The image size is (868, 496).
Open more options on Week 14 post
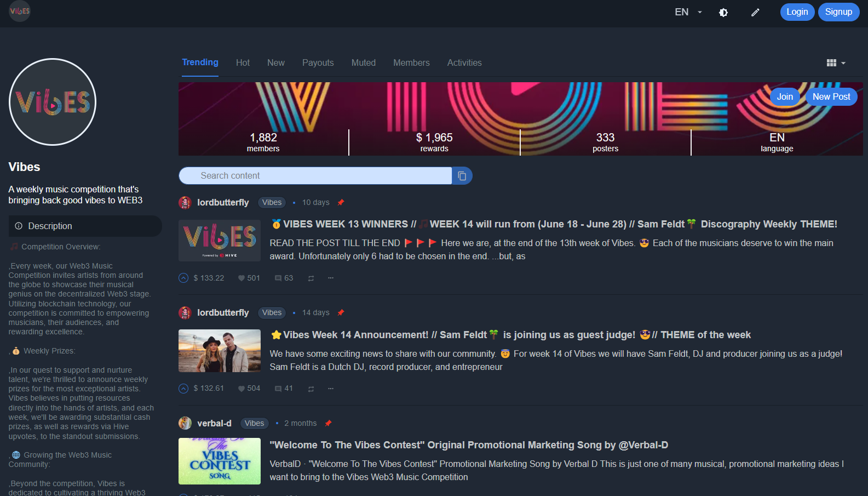point(331,389)
